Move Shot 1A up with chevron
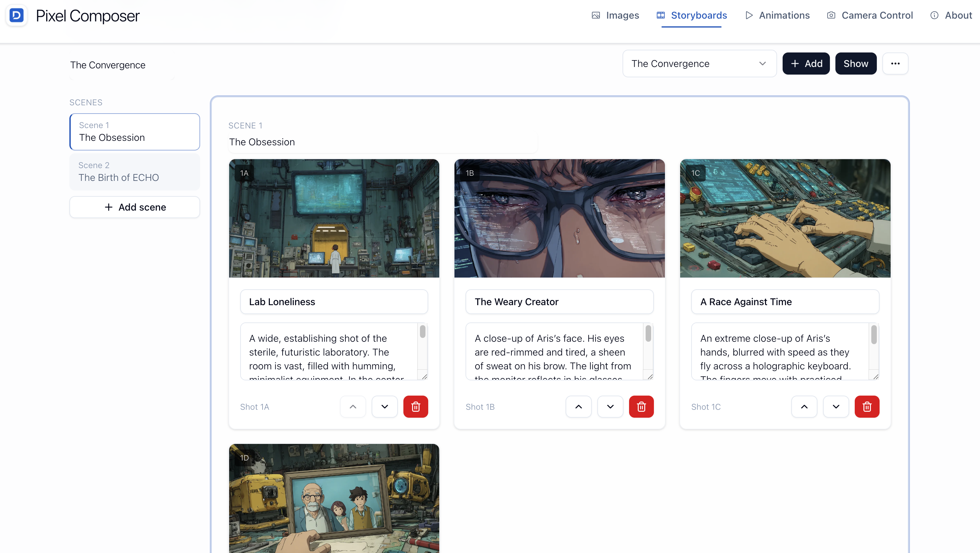The width and height of the screenshot is (980, 553). 353,407
